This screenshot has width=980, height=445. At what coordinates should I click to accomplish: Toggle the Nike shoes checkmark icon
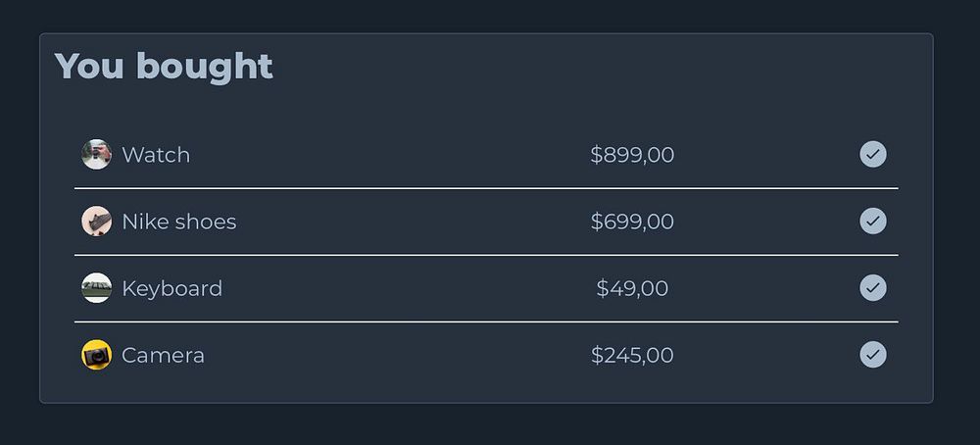(873, 222)
